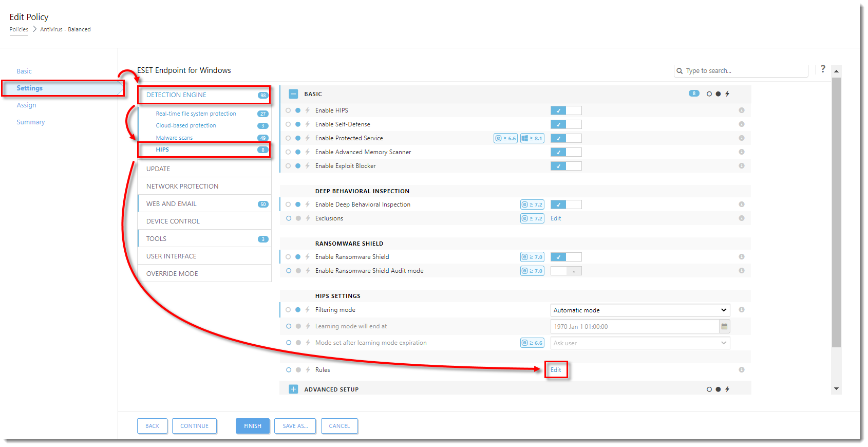Image resolution: width=868 pixels, height=447 pixels.
Task: Toggle the Enable HIPS switch
Action: (x=565, y=110)
